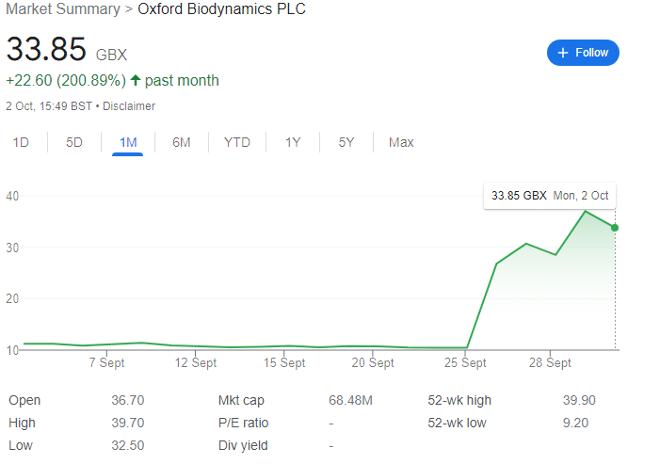Click the 12 Sept axis label
Viewport: 660px width, 464px height.
pyautogui.click(x=195, y=363)
